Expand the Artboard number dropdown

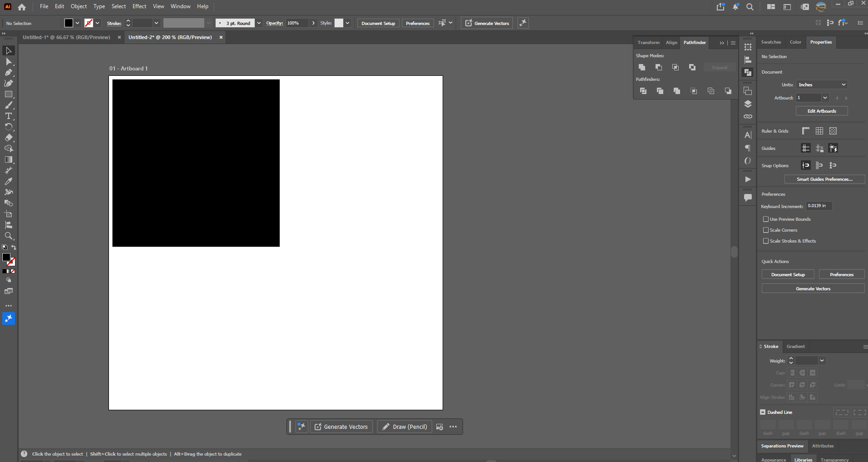825,98
